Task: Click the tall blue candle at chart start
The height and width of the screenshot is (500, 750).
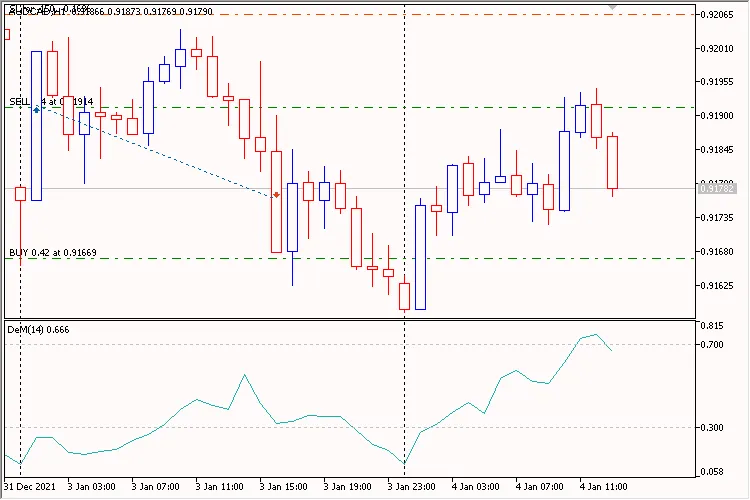Action: (37, 125)
